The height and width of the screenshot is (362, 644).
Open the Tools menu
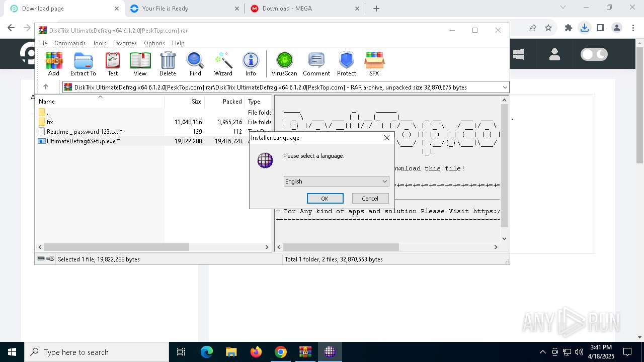coord(99,43)
